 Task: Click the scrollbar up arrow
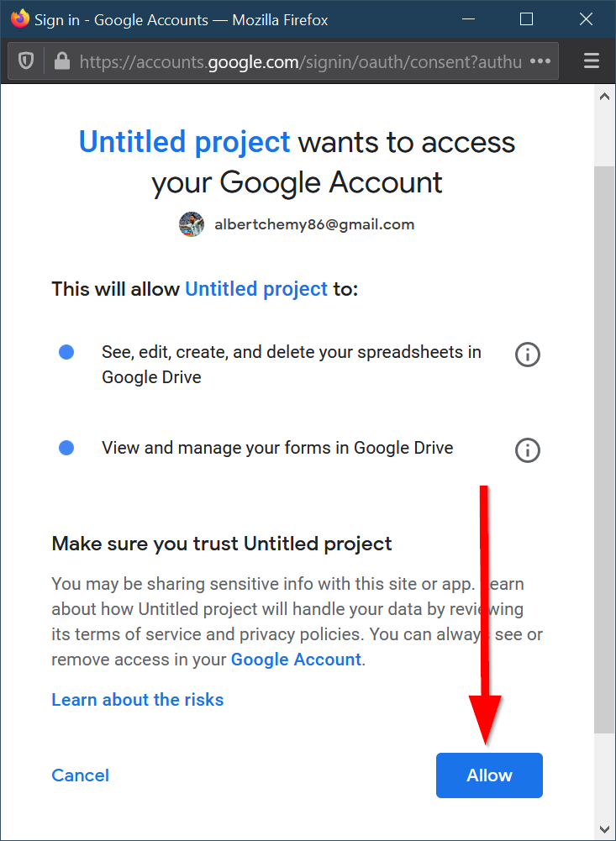(604, 97)
